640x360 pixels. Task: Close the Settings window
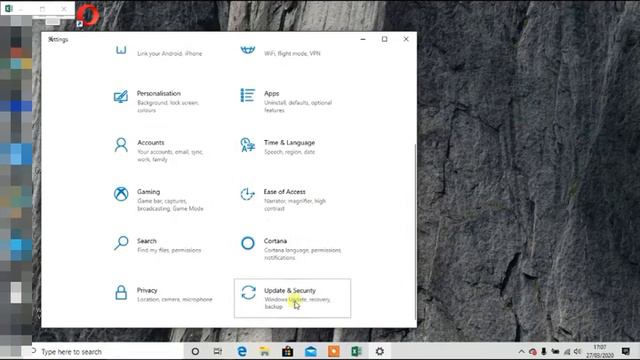(406, 39)
